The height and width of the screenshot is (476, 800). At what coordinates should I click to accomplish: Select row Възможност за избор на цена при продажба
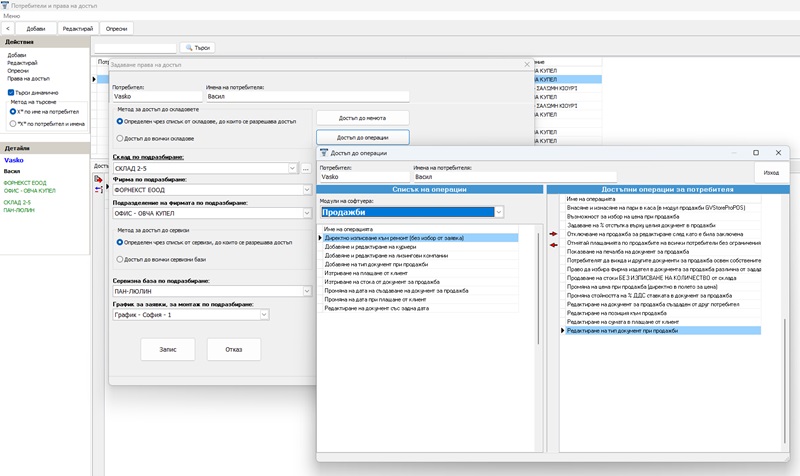point(661,216)
